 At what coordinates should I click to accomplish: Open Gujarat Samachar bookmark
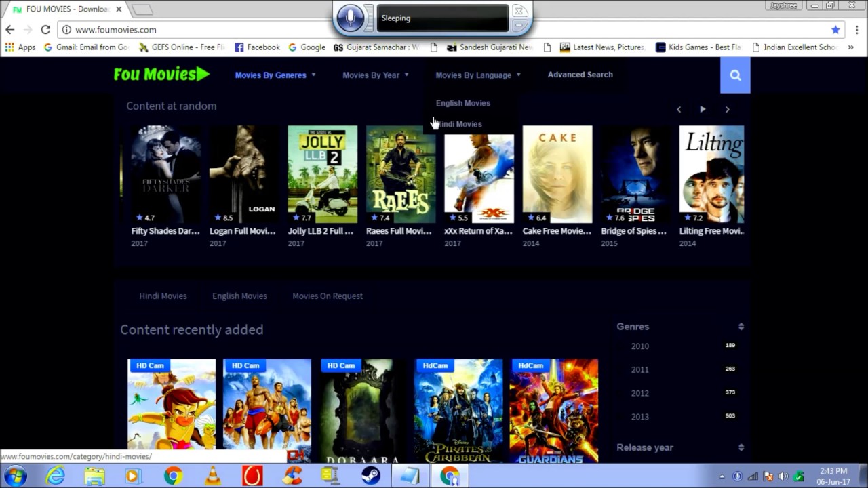coord(377,47)
